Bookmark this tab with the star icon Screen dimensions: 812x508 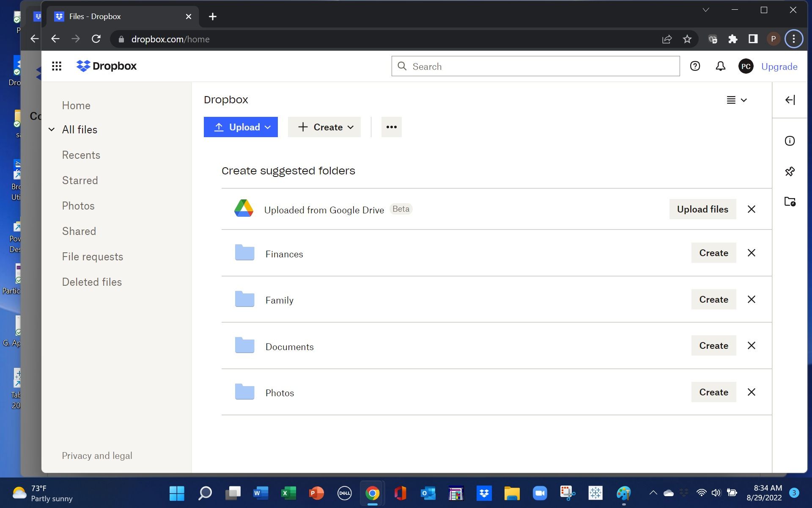pyautogui.click(x=687, y=39)
